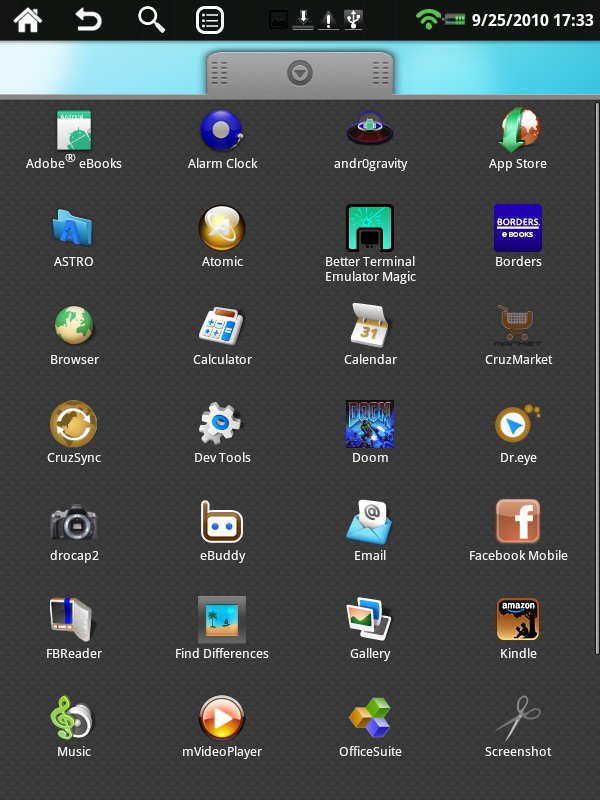Viewport: 600px width, 800px height.
Task: Launch Facebook Mobile
Action: coord(518,521)
